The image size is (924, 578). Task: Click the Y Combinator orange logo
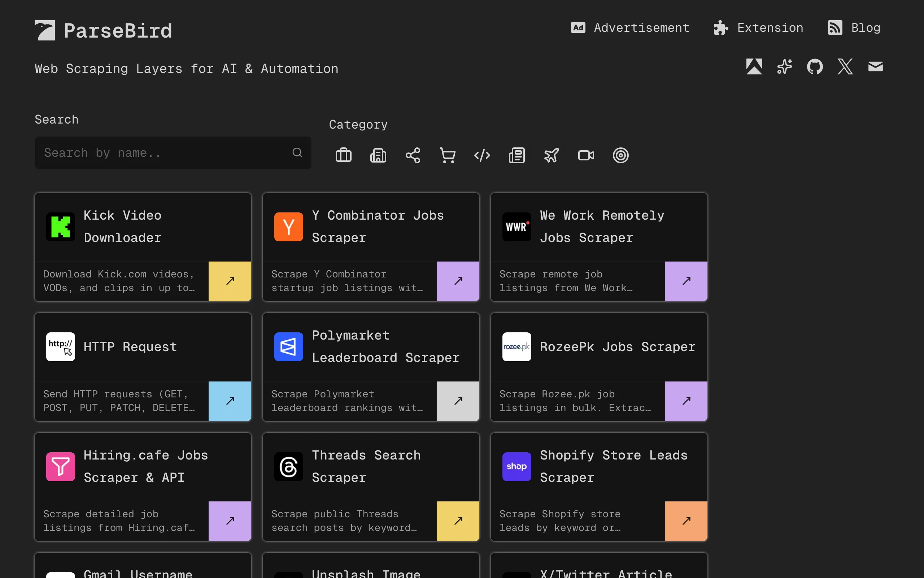[289, 227]
